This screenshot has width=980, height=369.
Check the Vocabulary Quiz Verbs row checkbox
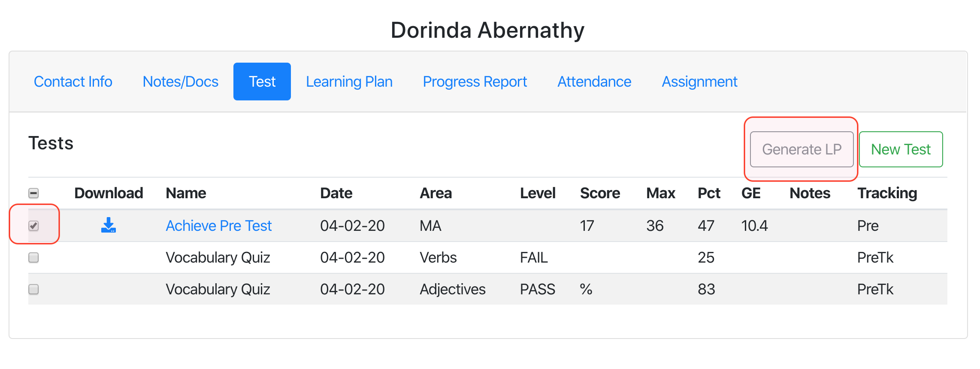(x=33, y=257)
